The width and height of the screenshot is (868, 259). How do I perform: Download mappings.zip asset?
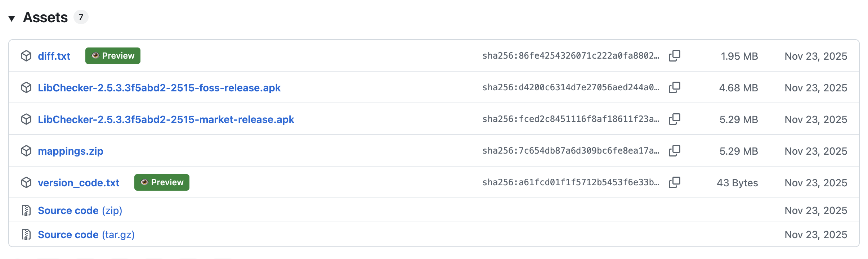coord(71,151)
